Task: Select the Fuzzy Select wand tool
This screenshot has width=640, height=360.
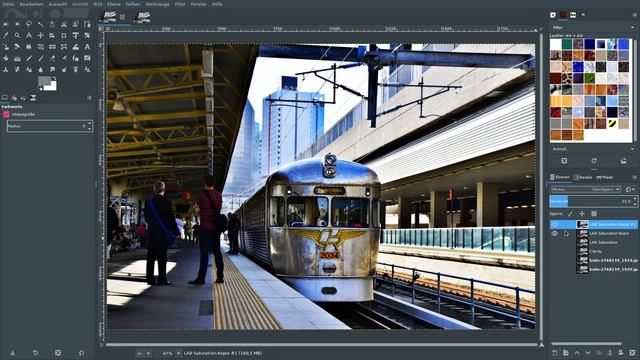Action: (x=40, y=24)
